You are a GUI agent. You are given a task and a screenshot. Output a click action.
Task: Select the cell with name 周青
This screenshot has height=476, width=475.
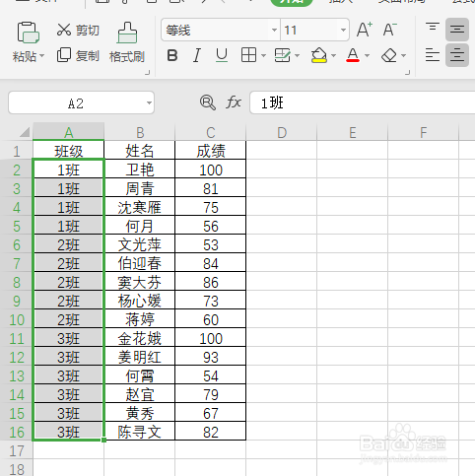(x=140, y=188)
